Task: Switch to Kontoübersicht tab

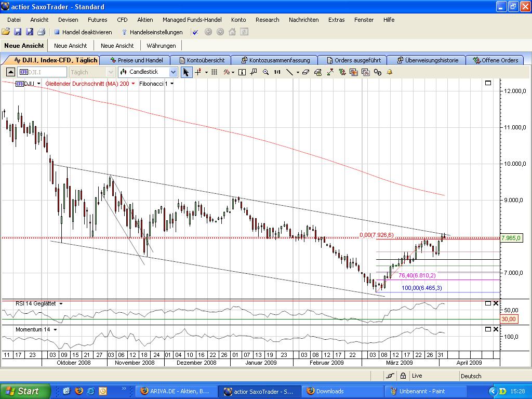Action: click(202, 60)
